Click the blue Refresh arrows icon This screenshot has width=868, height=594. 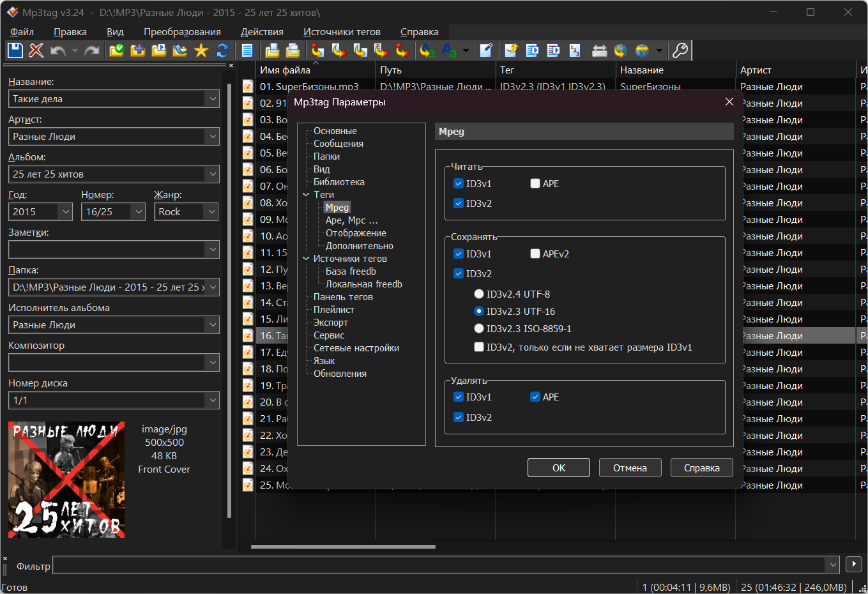pos(222,50)
